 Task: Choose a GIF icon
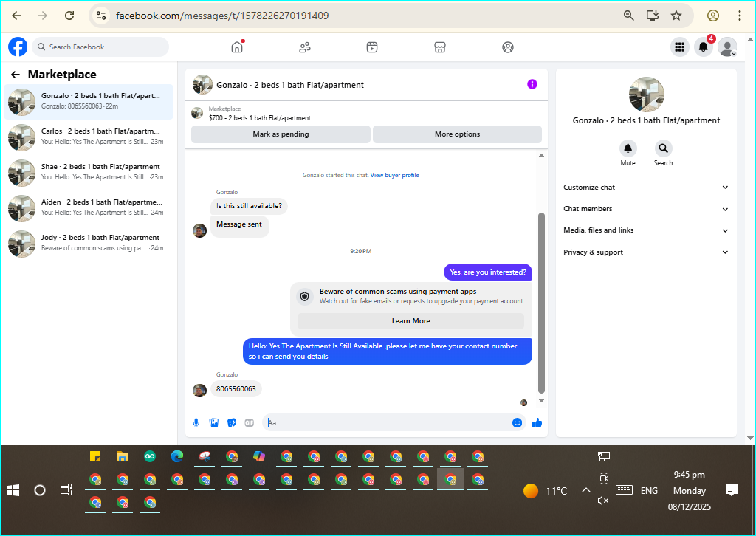coord(250,423)
